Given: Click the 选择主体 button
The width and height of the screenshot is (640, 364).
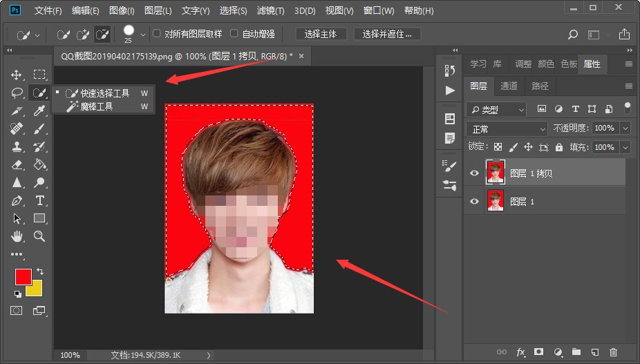Looking at the screenshot, I should click(321, 35).
